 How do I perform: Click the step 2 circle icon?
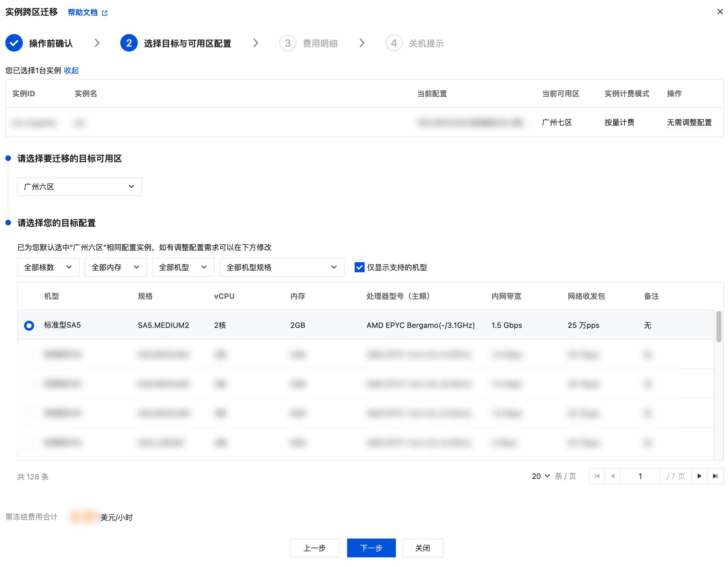pyautogui.click(x=129, y=43)
